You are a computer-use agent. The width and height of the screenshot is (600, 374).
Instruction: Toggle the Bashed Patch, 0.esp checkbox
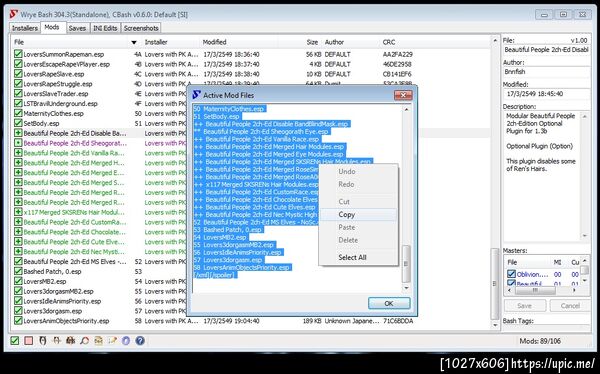click(x=18, y=271)
